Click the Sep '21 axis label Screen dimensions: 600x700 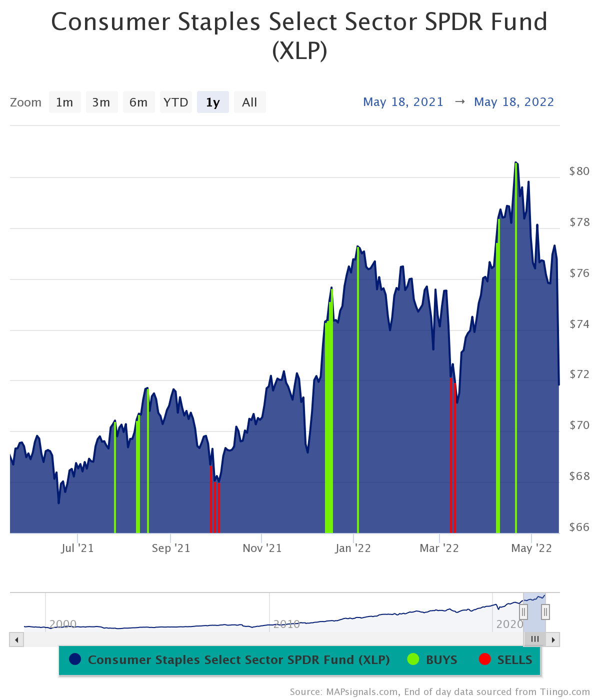point(171,548)
